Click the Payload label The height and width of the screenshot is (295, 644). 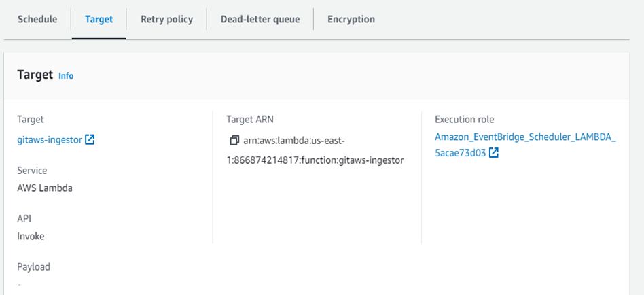click(x=34, y=267)
